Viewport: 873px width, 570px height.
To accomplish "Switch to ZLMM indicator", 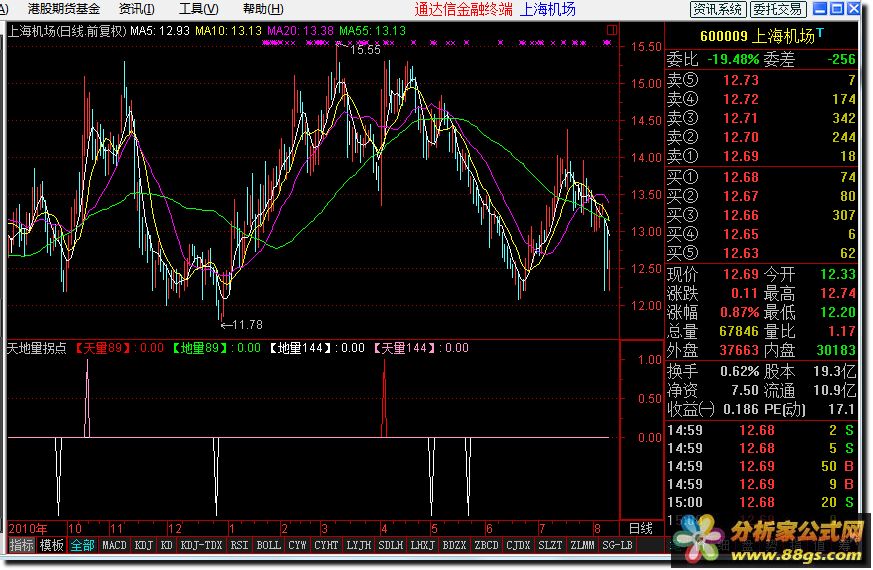I will click(582, 545).
